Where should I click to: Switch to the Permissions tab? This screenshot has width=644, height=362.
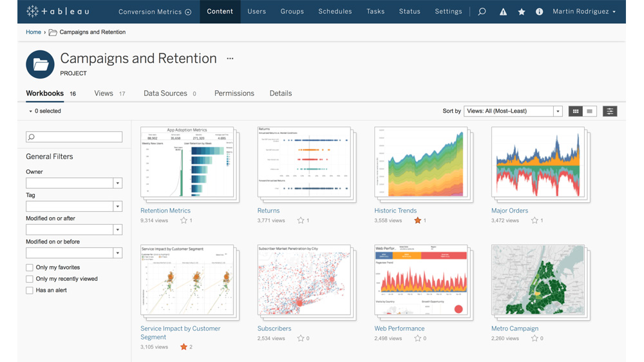(x=234, y=93)
